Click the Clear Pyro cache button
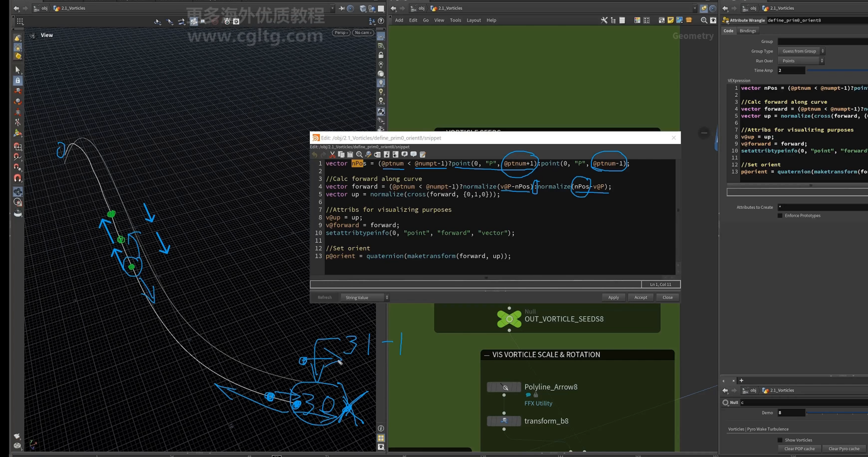The image size is (868, 457). [x=844, y=449]
